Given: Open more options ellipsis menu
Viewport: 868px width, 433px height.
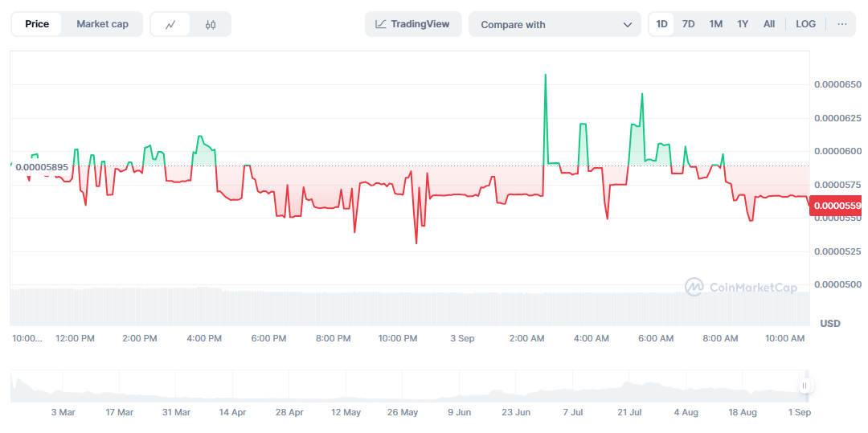Looking at the screenshot, I should (842, 24).
